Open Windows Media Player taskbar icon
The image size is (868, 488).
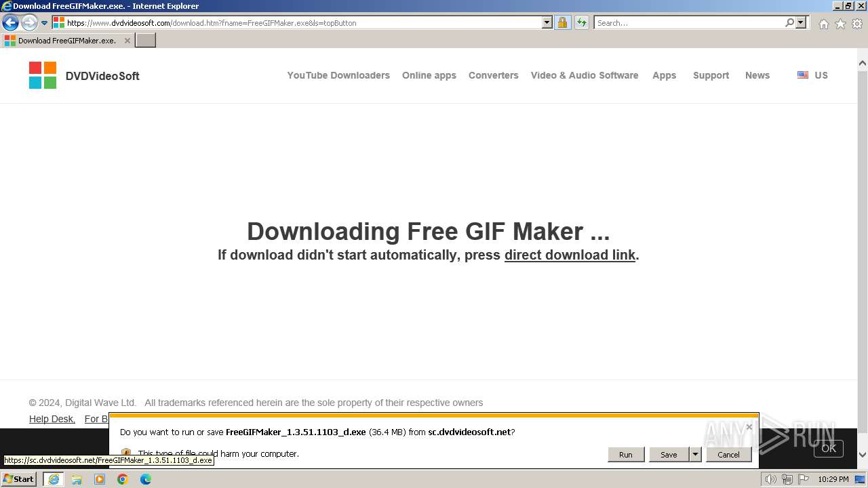(100, 479)
